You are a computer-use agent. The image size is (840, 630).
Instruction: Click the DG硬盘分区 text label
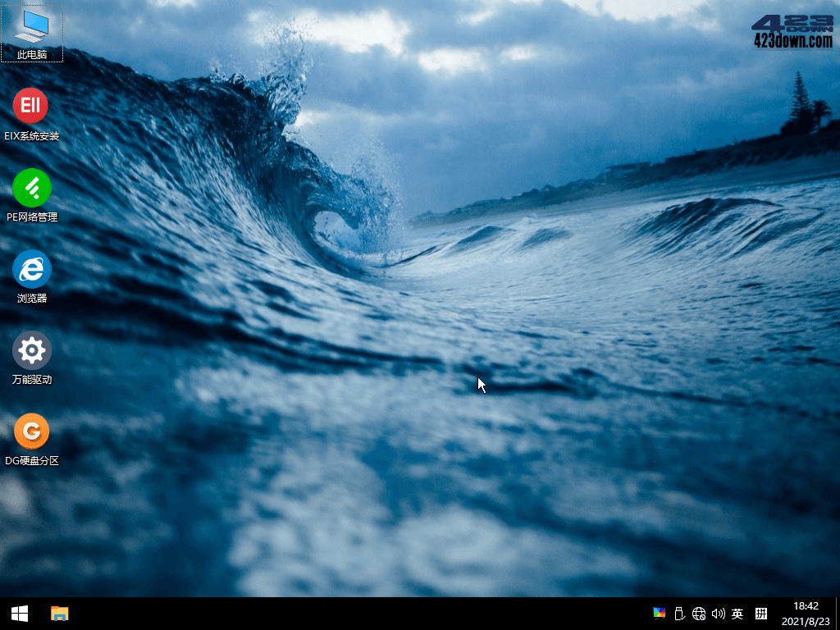point(32,461)
